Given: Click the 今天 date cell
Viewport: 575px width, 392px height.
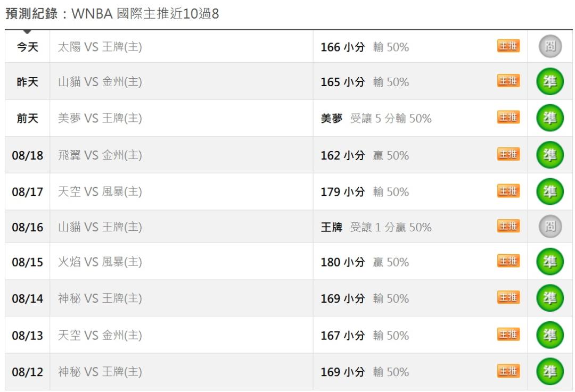Looking at the screenshot, I should click(28, 47).
